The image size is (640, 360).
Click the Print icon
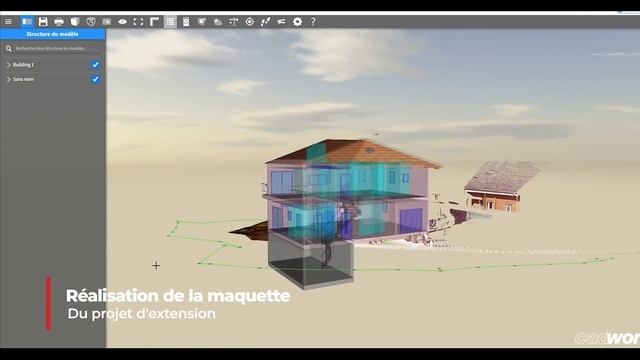59,22
